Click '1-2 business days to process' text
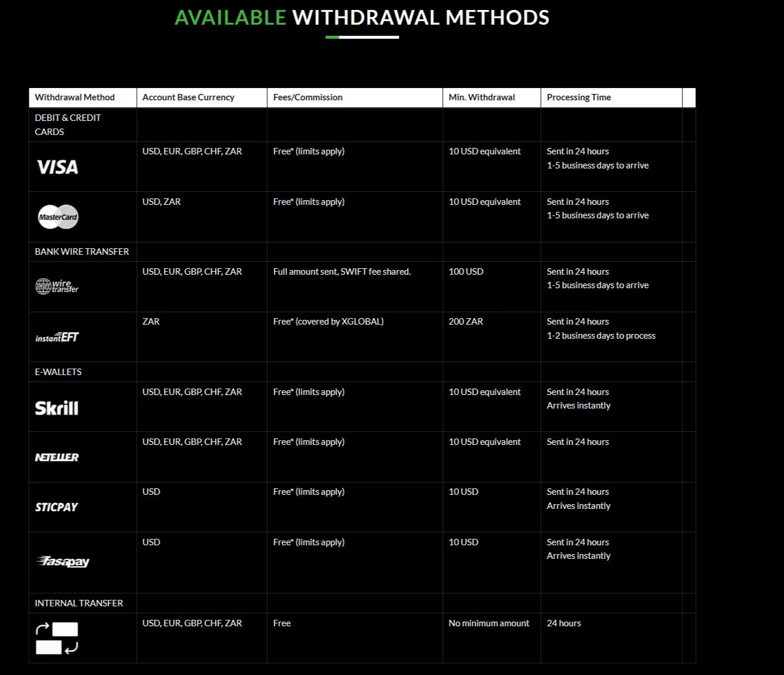Image resolution: width=784 pixels, height=675 pixels. (x=601, y=335)
